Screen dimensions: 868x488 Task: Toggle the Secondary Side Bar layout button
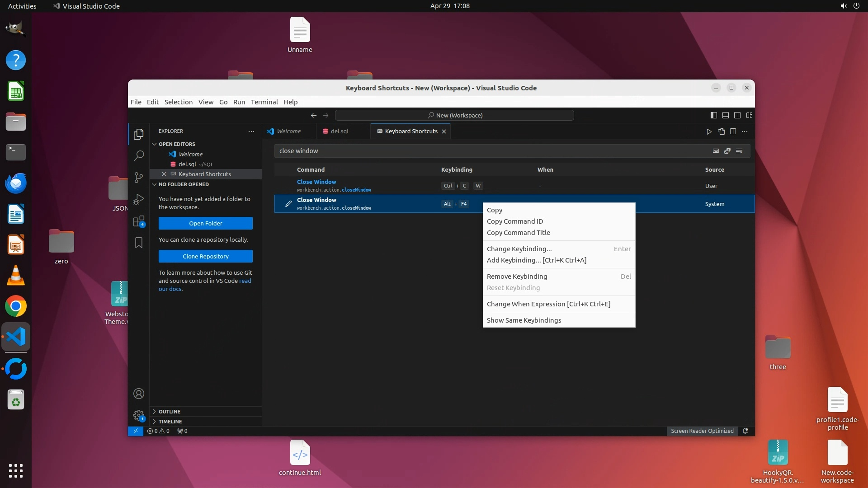click(737, 115)
